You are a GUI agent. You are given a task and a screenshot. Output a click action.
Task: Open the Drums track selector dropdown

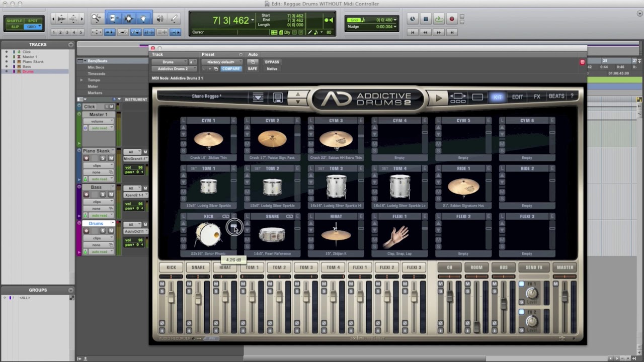(170, 62)
